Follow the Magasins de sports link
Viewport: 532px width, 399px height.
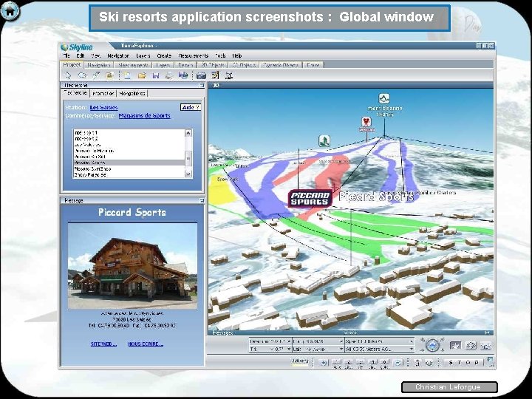tap(145, 115)
